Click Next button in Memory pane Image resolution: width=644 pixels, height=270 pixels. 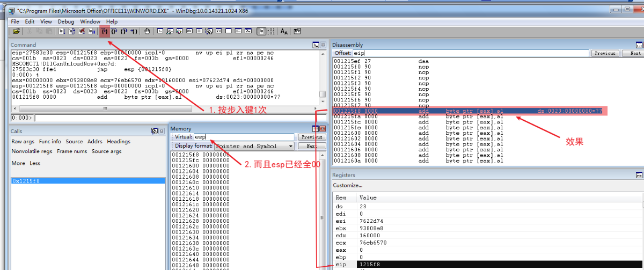tap(312, 146)
